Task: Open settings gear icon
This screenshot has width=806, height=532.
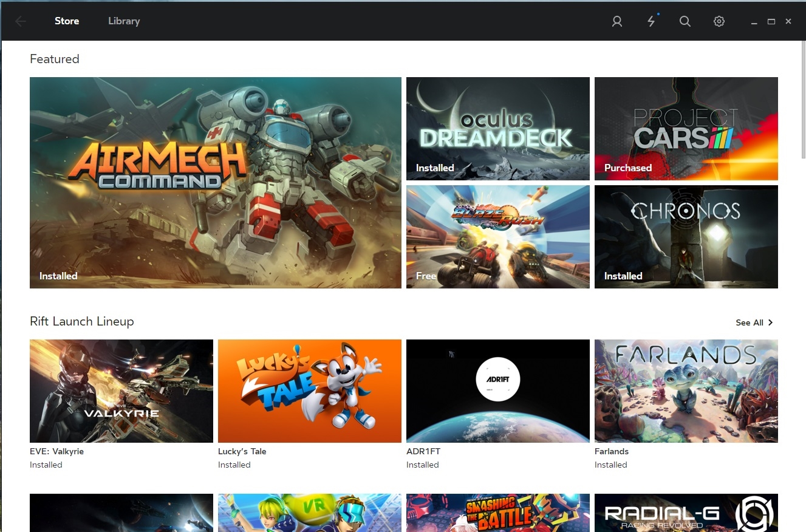Action: 719,21
